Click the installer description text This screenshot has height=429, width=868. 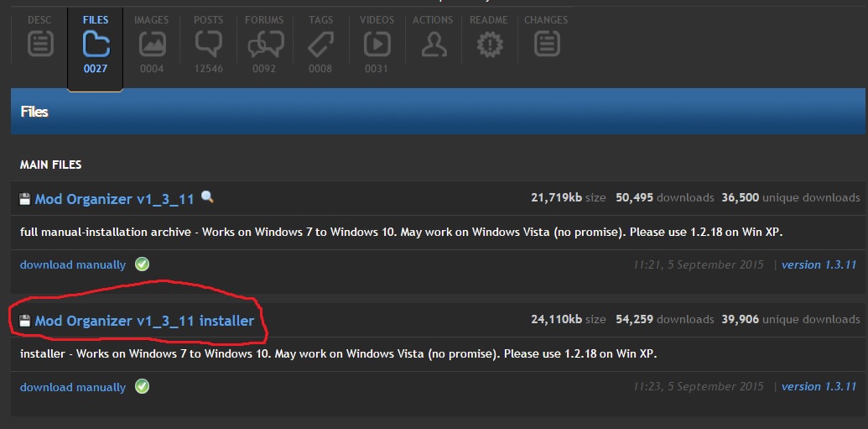(x=338, y=353)
